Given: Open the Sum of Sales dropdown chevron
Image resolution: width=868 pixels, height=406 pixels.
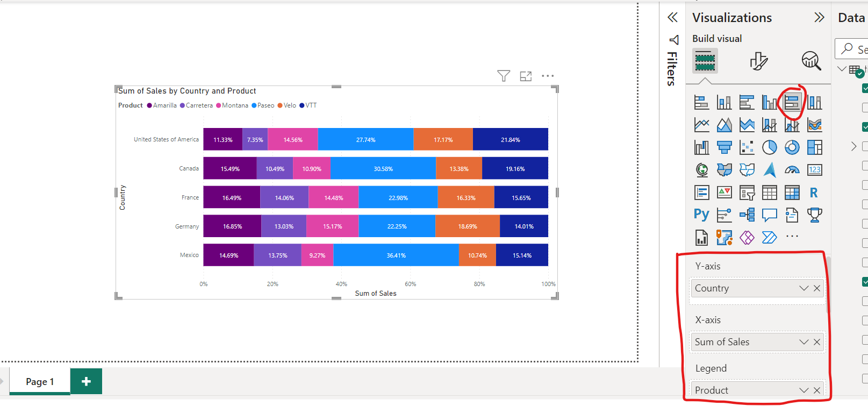Looking at the screenshot, I should pos(804,342).
